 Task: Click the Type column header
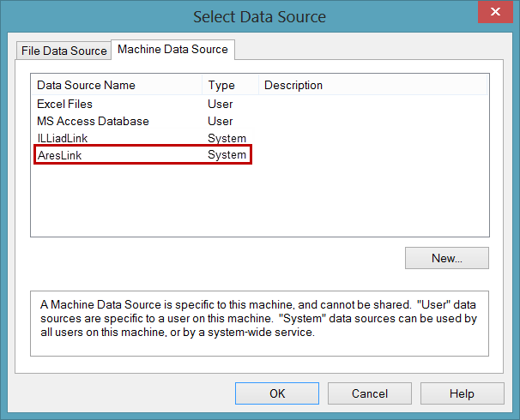(221, 86)
